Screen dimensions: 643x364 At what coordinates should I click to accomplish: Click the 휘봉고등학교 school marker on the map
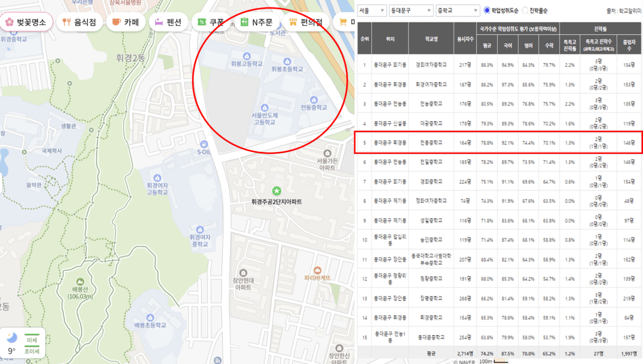click(247, 56)
